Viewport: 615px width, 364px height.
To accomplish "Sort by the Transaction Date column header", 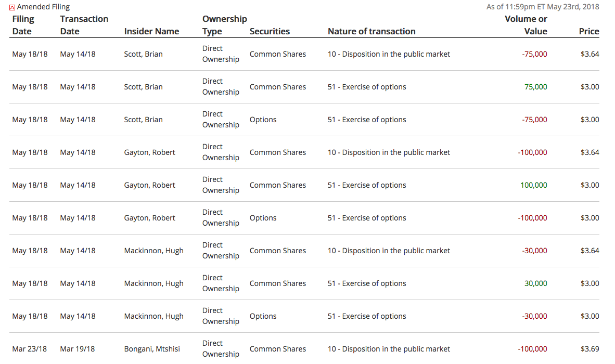I will click(84, 25).
